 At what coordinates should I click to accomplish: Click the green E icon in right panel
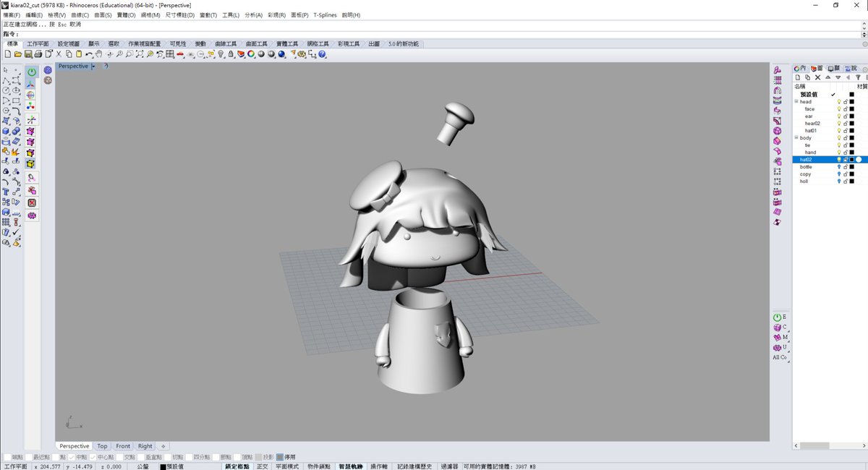click(778, 317)
